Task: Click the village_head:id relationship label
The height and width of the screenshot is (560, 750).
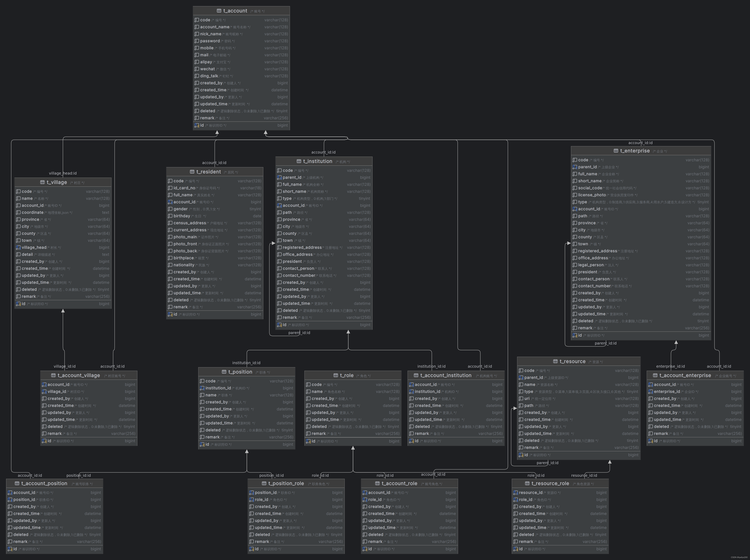Action: [x=63, y=173]
